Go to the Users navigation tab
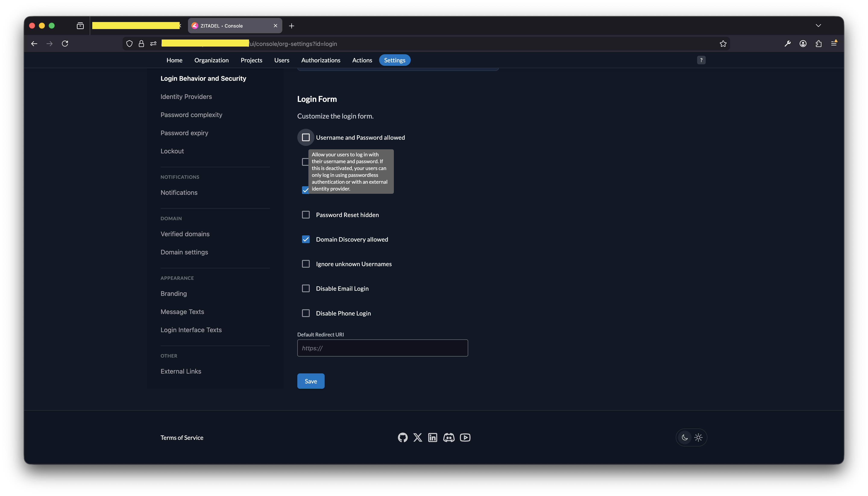This screenshot has height=496, width=868. point(282,60)
